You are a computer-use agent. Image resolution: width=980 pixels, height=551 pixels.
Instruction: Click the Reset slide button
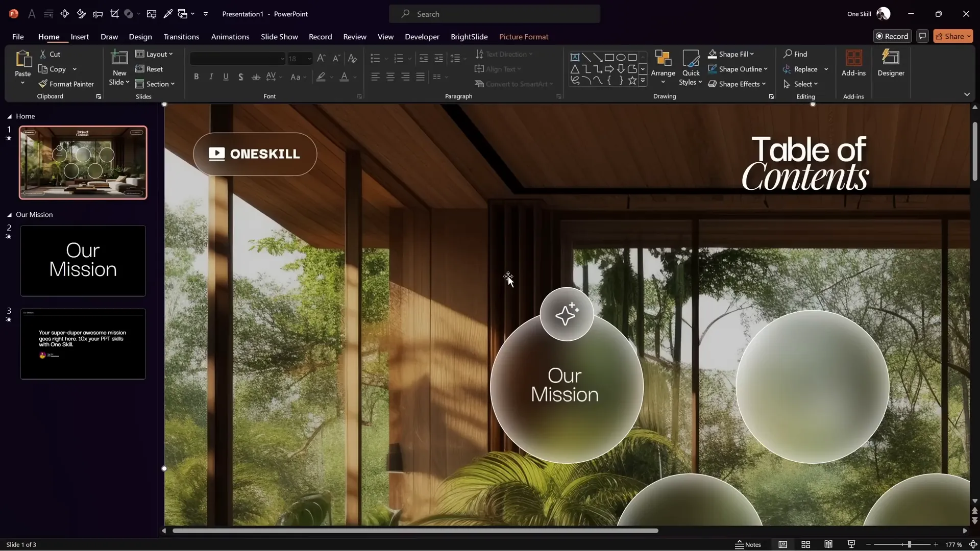pyautogui.click(x=149, y=69)
